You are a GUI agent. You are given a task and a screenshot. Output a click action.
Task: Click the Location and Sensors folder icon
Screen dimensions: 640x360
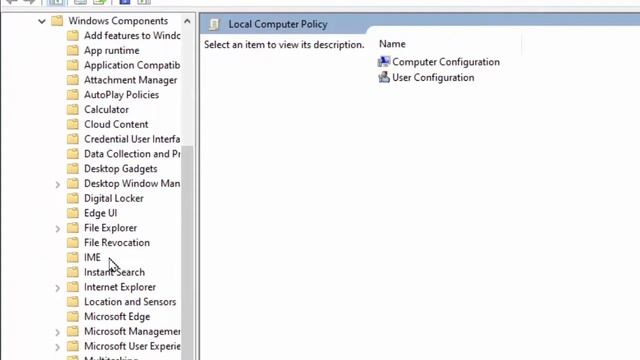[x=73, y=302]
